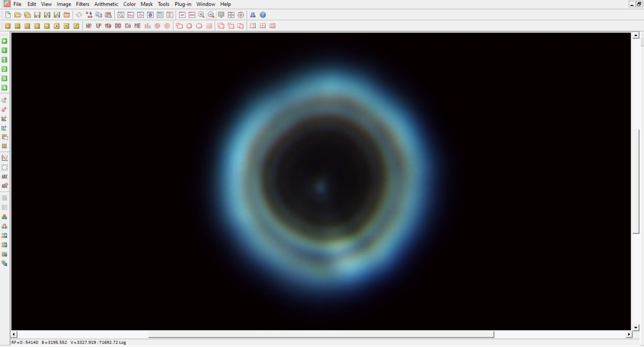
Task: Click the green number 4 icon
Action: coord(4,88)
